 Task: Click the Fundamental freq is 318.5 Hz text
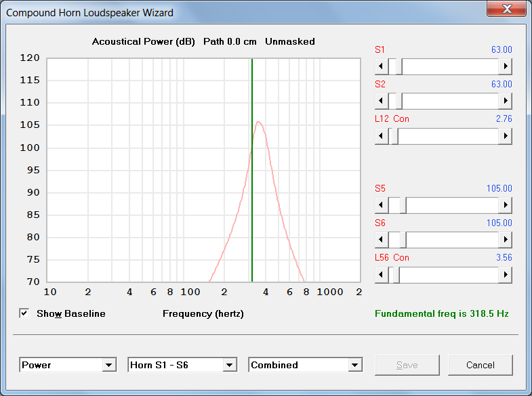pos(442,313)
